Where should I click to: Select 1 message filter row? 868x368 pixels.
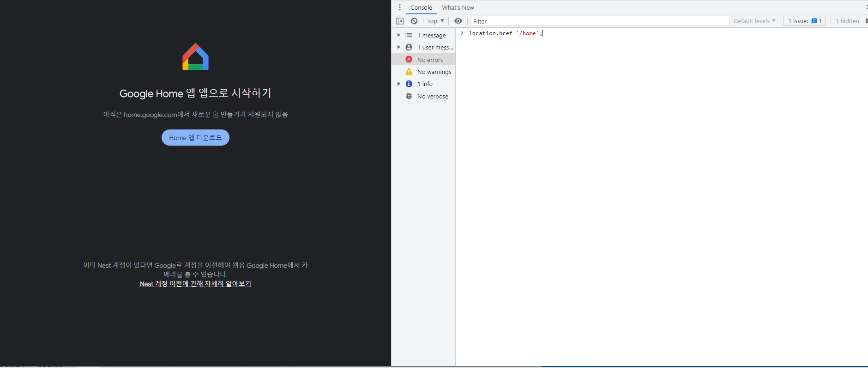pos(423,35)
